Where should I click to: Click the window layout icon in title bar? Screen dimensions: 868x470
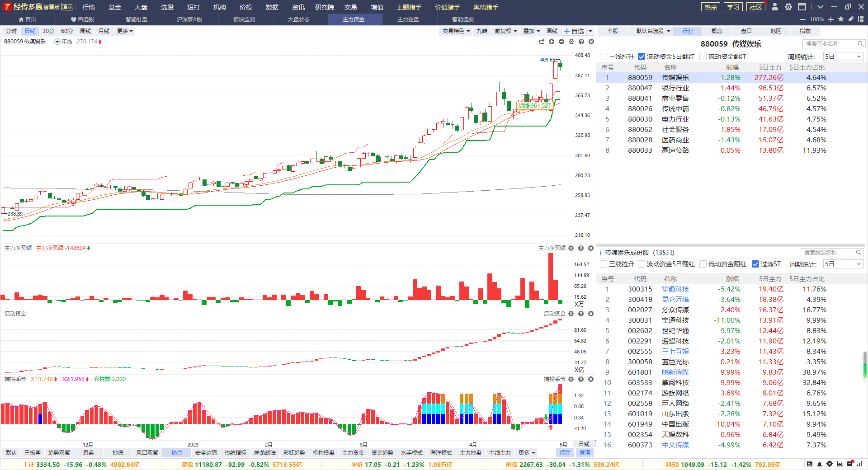click(x=802, y=7)
